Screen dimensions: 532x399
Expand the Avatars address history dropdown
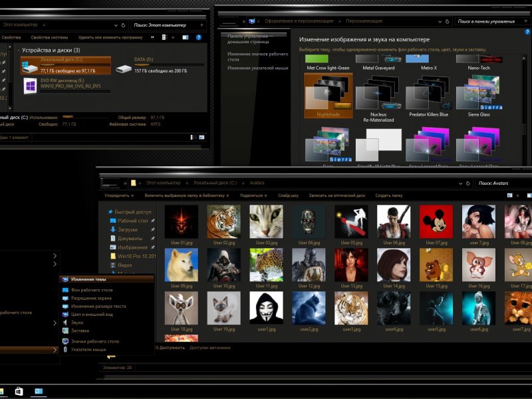click(460, 184)
